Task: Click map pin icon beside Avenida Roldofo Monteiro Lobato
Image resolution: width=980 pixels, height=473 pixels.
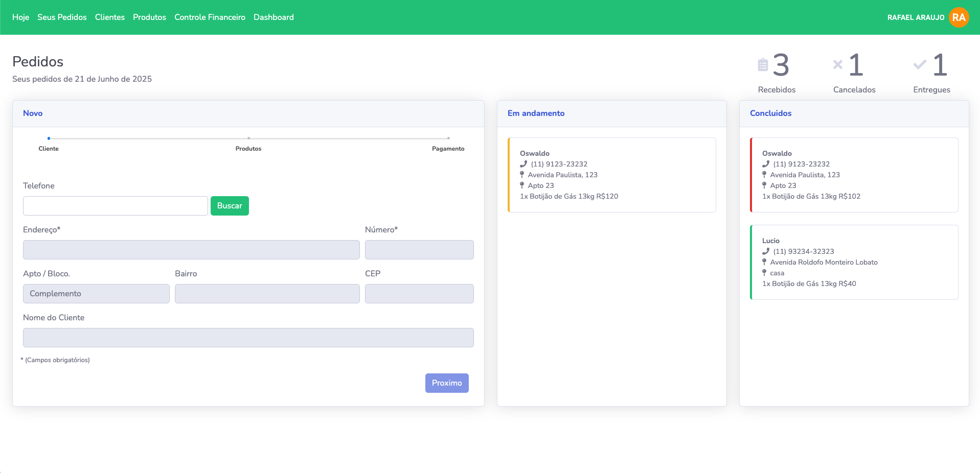Action: (764, 262)
